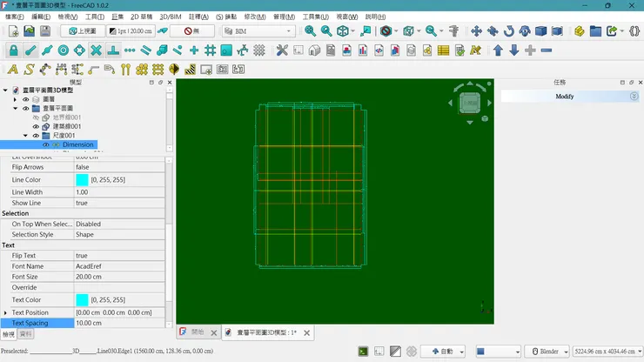Click the save document icon
The image size is (644, 362).
(x=46, y=30)
